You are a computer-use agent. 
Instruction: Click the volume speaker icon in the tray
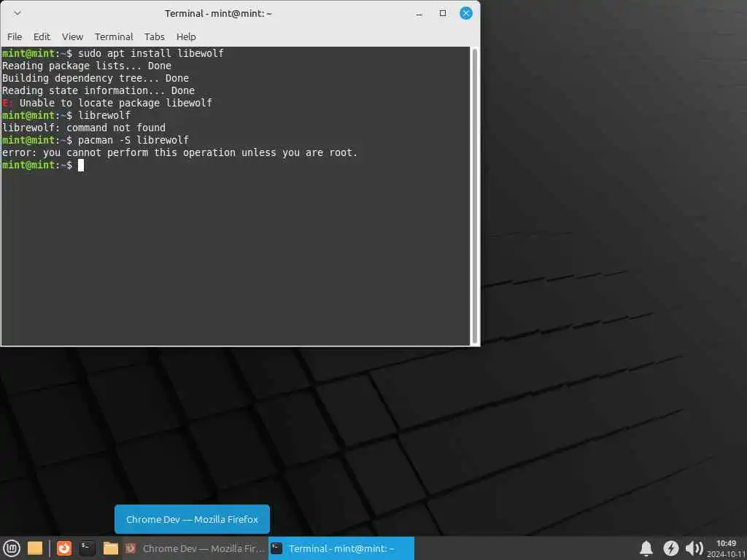694,548
